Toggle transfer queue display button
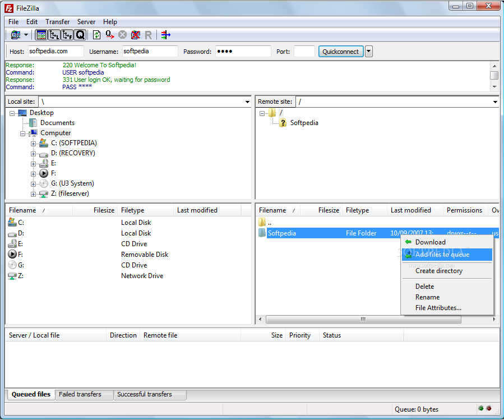This screenshot has width=504, height=420. point(80,35)
